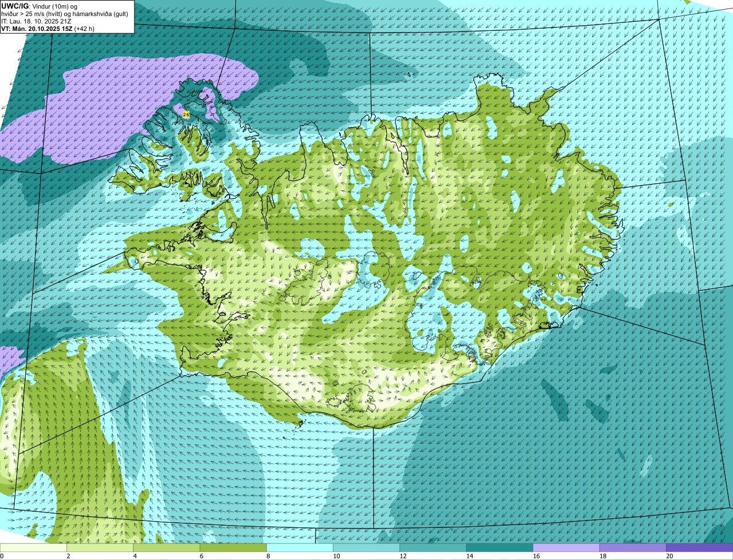733x560 pixels.
Task: Click the scale tick label "4"
Action: 135,556
